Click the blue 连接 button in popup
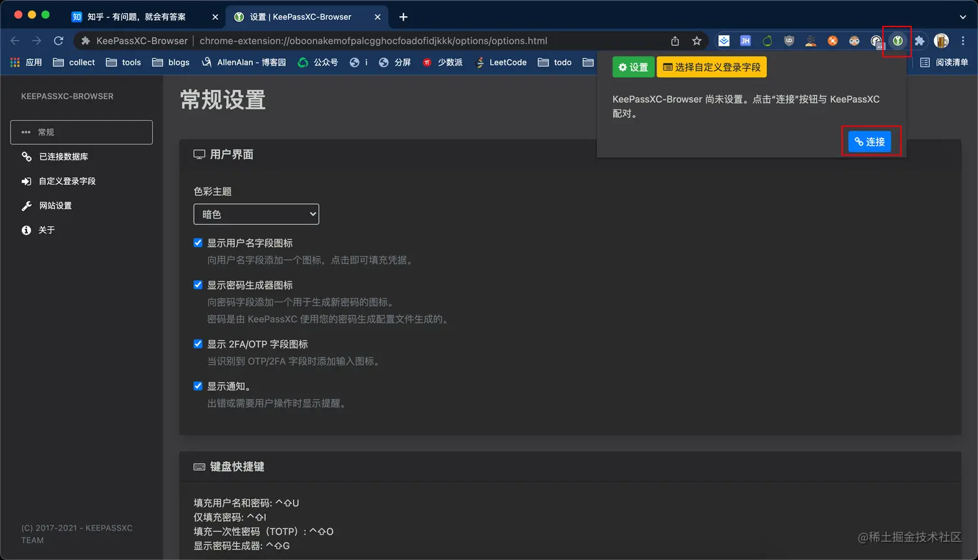This screenshot has width=978, height=560. pyautogui.click(x=869, y=142)
